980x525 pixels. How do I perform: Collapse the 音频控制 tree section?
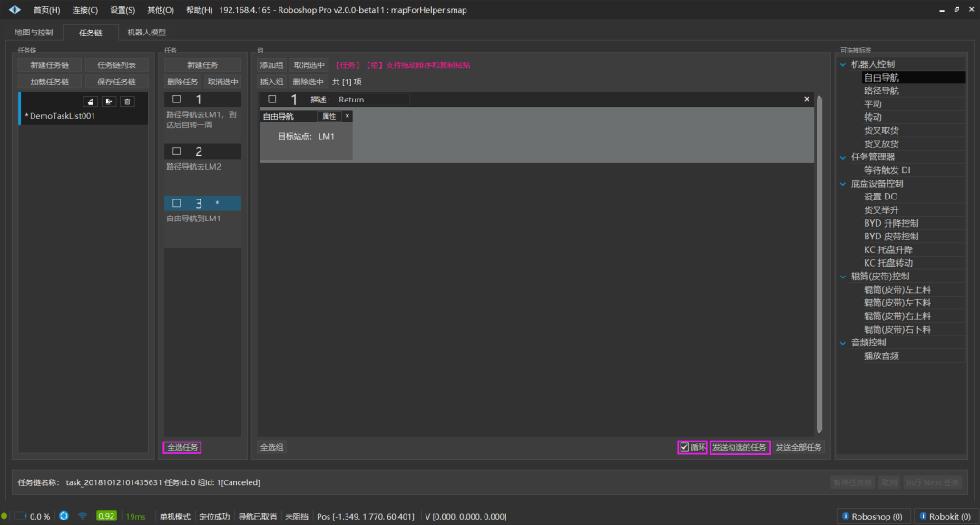click(843, 343)
